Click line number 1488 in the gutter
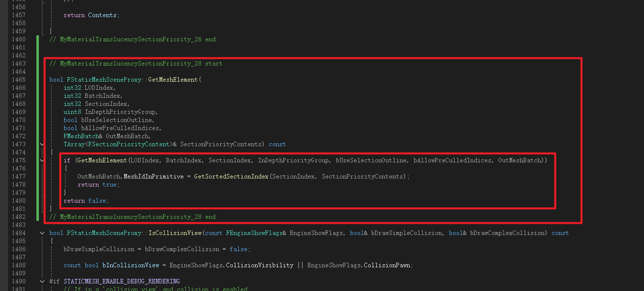This screenshot has height=291, width=644. tap(18, 265)
